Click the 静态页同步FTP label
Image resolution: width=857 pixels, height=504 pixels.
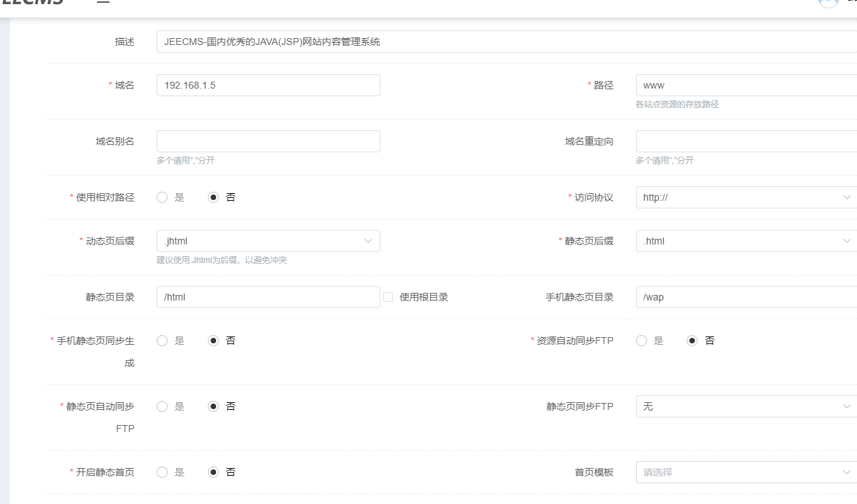point(580,406)
